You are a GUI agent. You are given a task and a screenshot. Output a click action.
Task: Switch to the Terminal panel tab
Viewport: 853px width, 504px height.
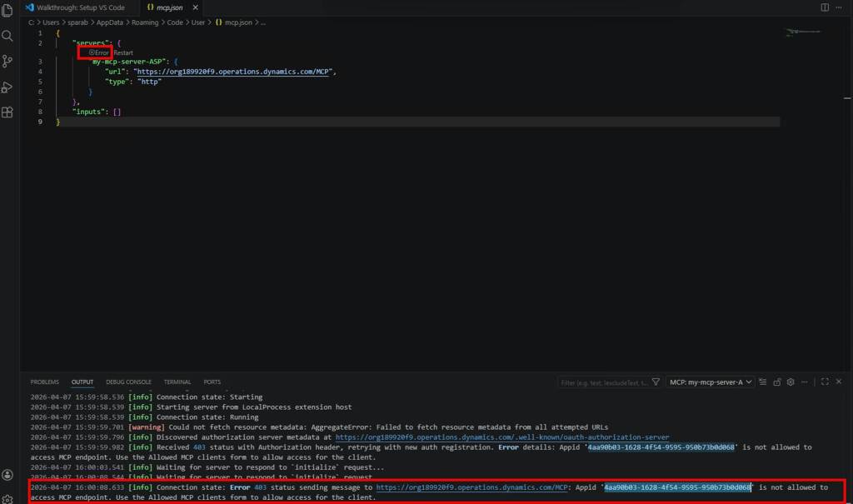click(x=177, y=382)
